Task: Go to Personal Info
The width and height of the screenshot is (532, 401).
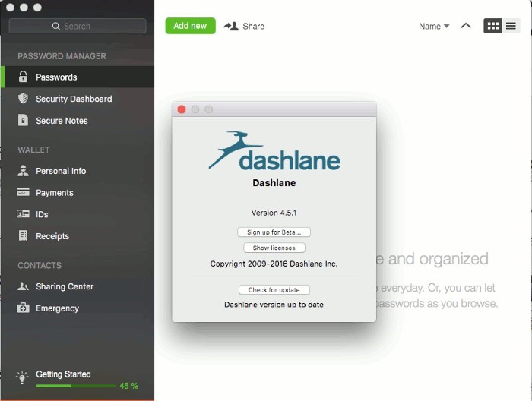Action: click(x=78, y=171)
